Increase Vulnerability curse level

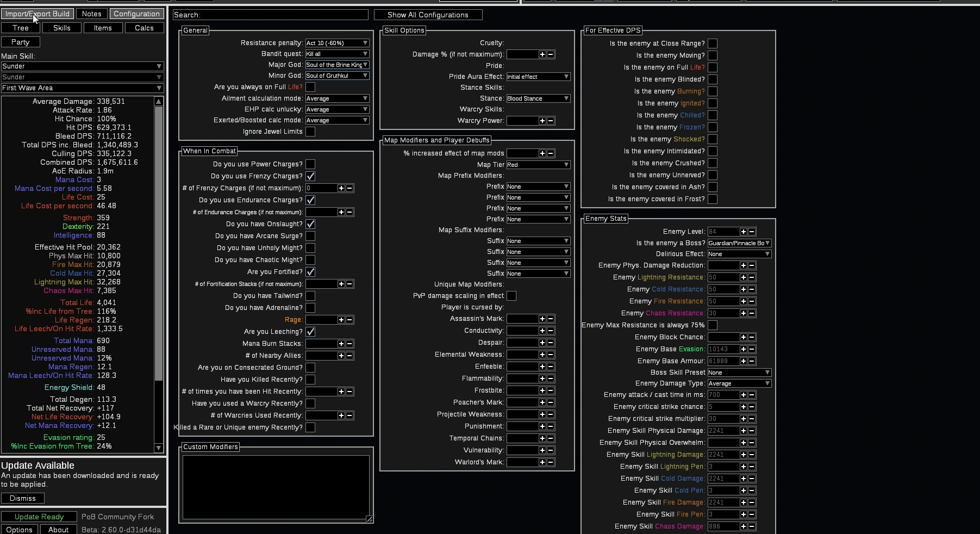[x=542, y=450]
